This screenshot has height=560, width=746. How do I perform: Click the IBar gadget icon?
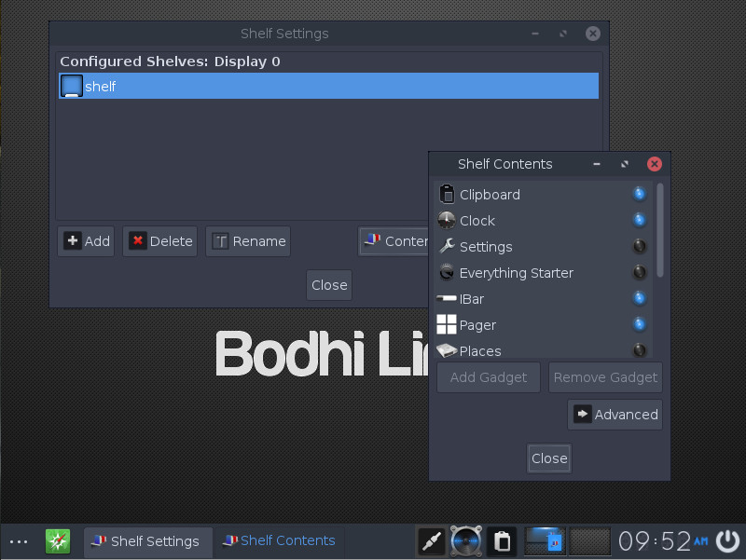click(x=447, y=298)
